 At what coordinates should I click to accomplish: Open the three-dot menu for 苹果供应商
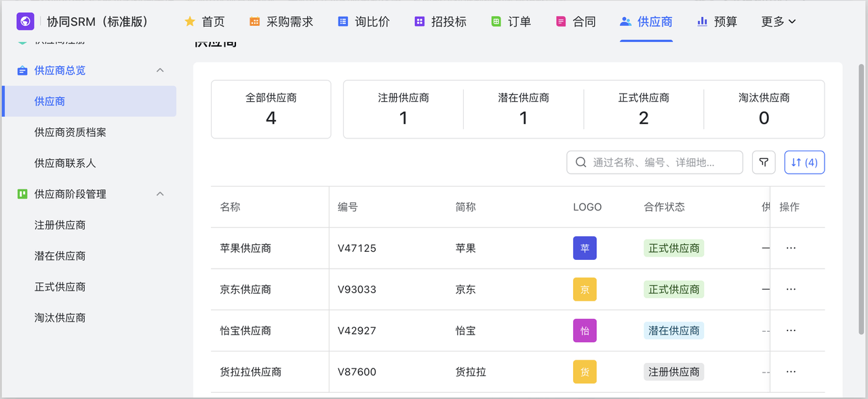[791, 248]
